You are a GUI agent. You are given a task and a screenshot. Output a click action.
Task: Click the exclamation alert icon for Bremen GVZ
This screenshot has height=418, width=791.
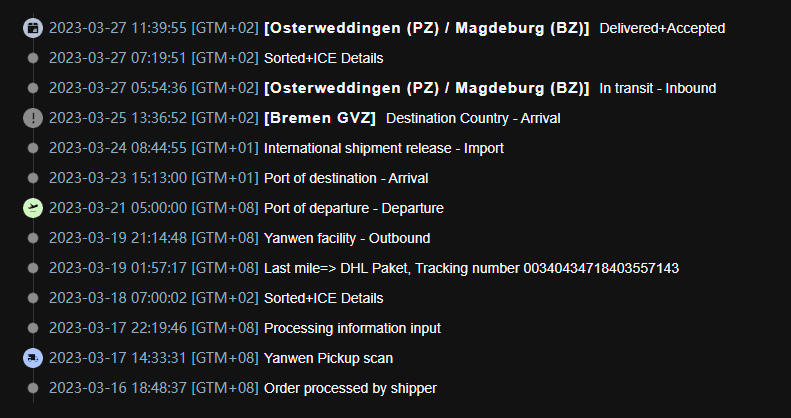coord(33,118)
